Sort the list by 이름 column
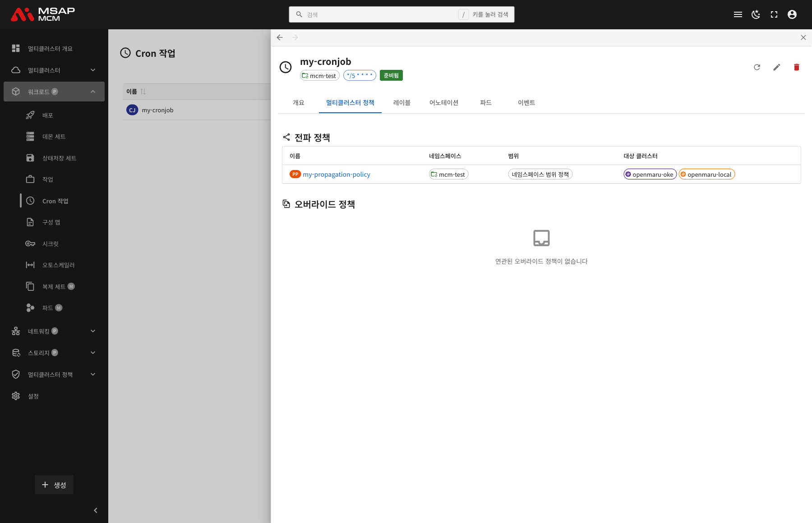812x523 pixels. coord(136,92)
